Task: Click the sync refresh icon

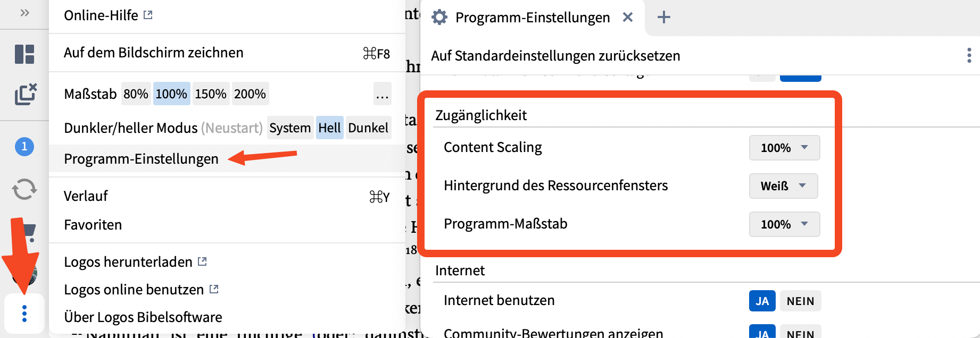Action: [24, 189]
